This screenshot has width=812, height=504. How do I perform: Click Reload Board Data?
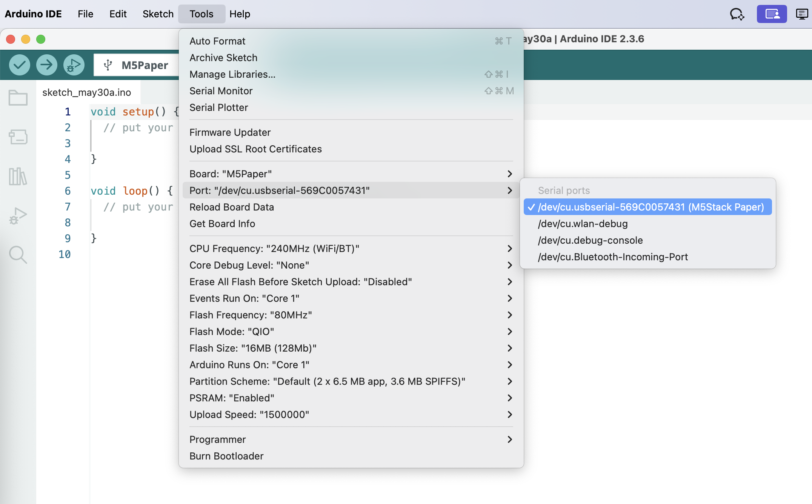coord(351,207)
